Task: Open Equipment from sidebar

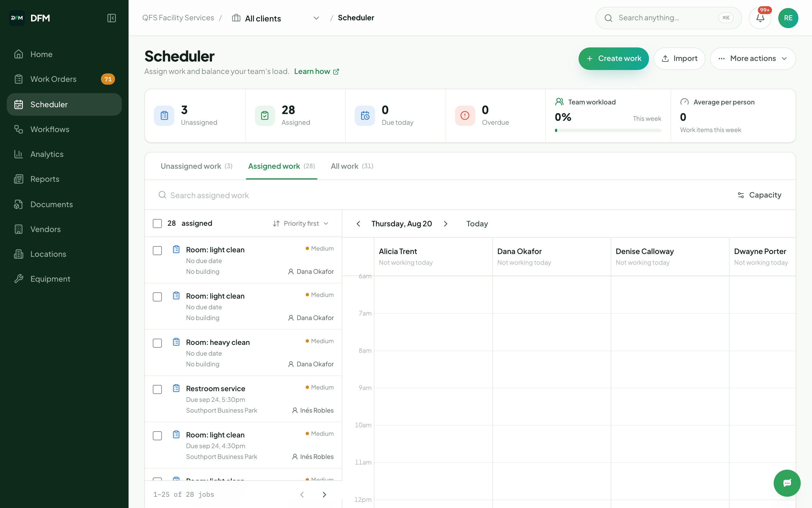Action: [64, 279]
